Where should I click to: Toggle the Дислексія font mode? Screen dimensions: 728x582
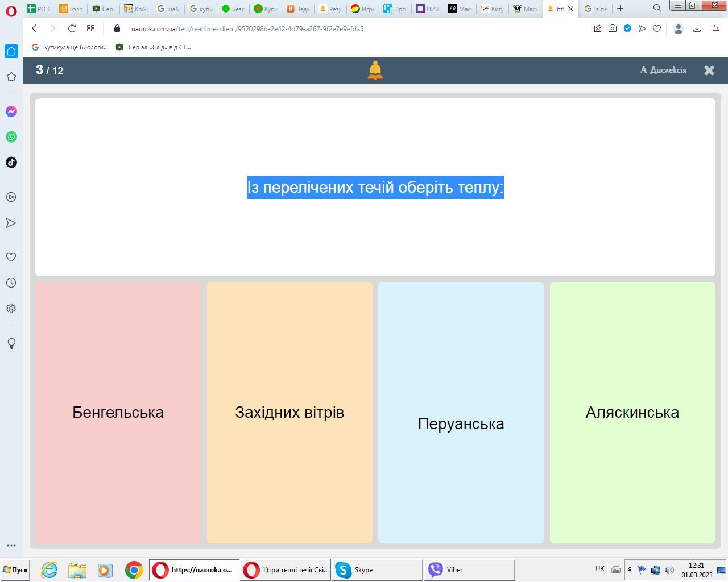click(x=663, y=70)
